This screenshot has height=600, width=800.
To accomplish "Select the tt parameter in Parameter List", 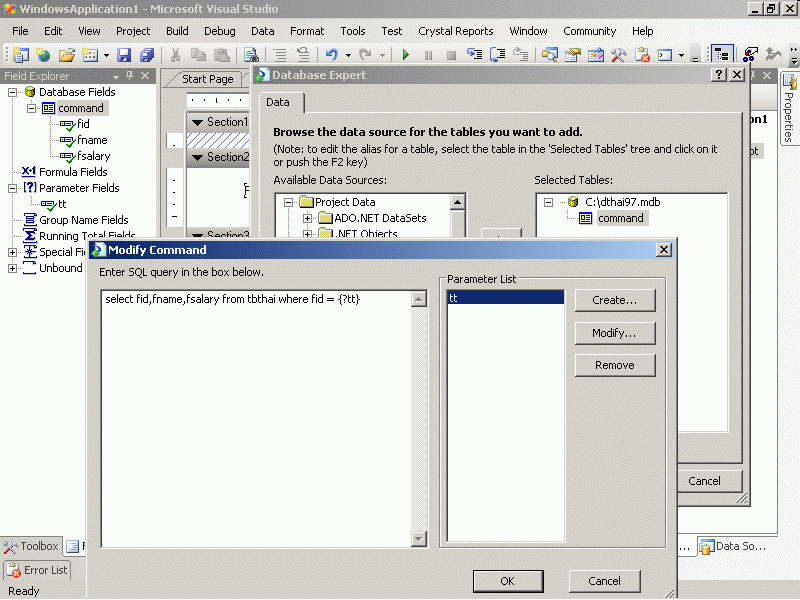I will (x=505, y=298).
